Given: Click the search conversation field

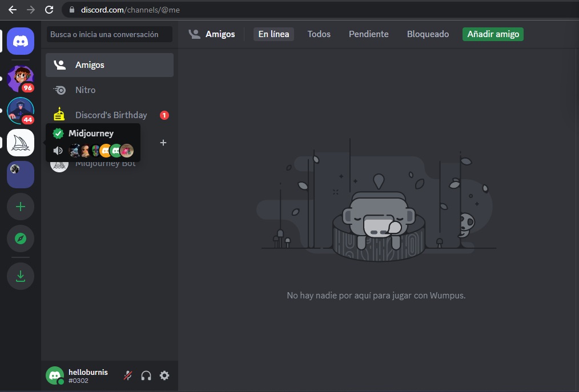Looking at the screenshot, I should coord(110,34).
